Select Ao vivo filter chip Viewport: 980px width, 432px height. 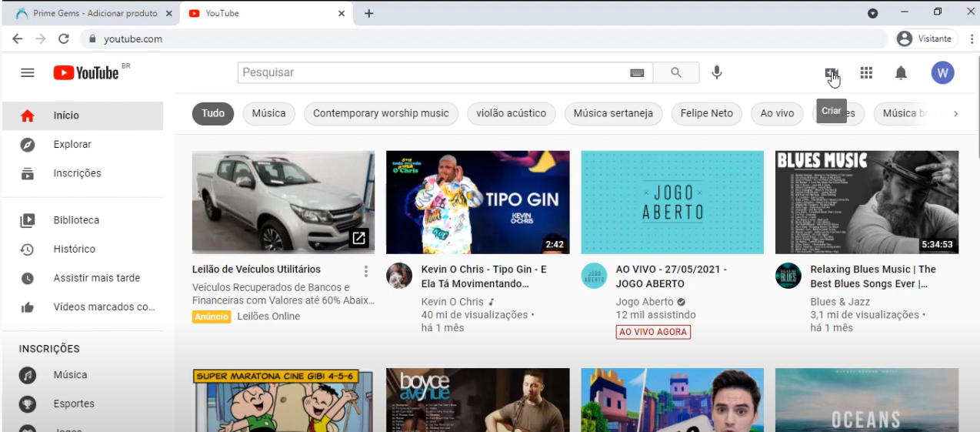pos(777,113)
